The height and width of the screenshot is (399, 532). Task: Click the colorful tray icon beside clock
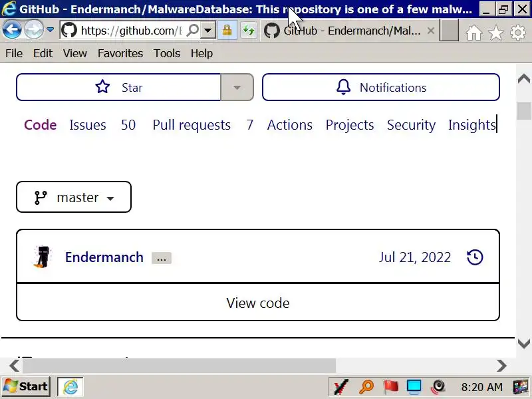521,387
